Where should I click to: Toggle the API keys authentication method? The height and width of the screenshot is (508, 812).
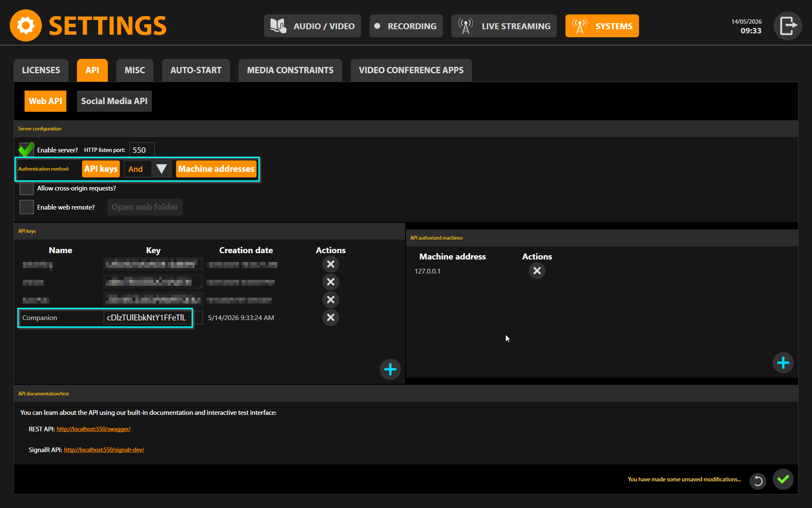click(x=101, y=169)
